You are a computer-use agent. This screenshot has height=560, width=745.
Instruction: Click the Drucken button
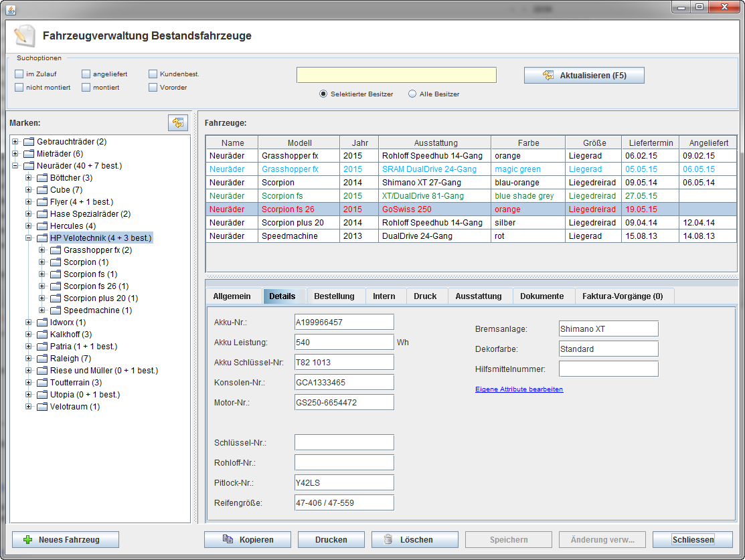point(331,539)
